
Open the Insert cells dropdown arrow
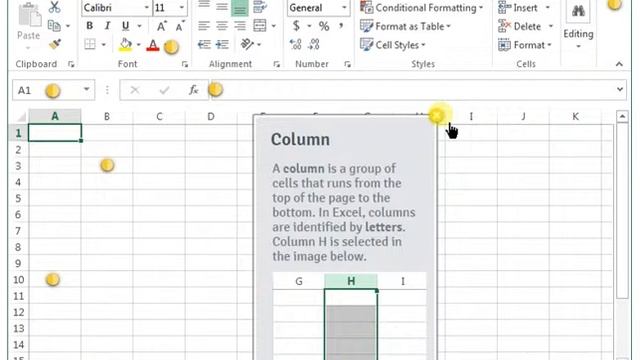click(548, 7)
